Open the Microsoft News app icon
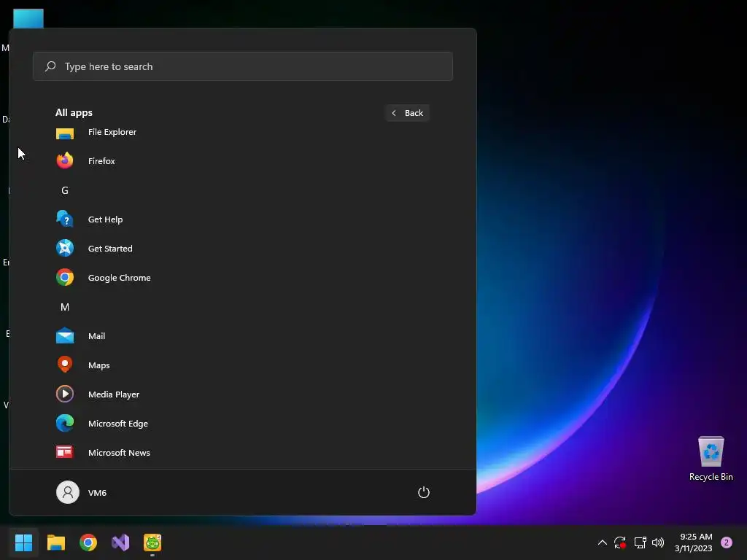The width and height of the screenshot is (747, 560). click(65, 452)
